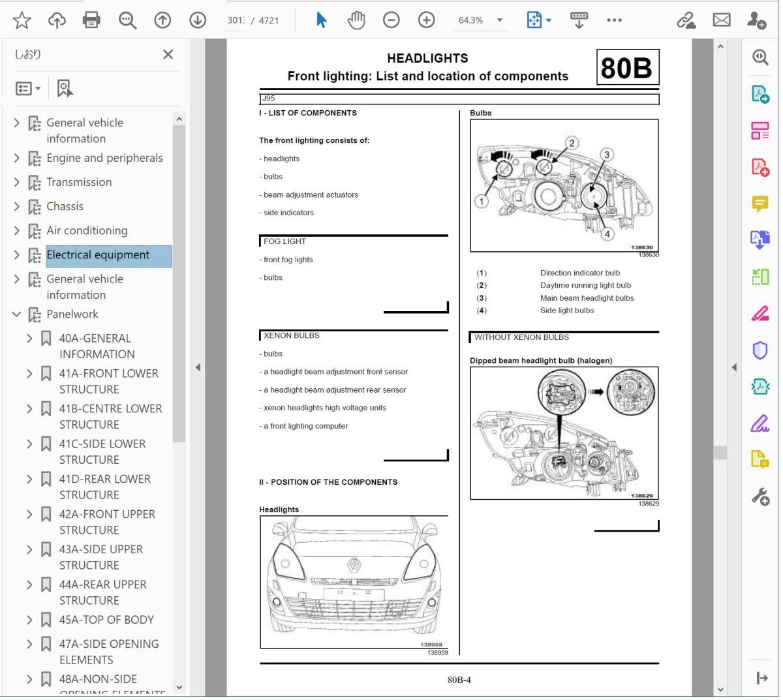Open the purple Fill & Sign pen tool
783x700 pixels.
pos(760,424)
